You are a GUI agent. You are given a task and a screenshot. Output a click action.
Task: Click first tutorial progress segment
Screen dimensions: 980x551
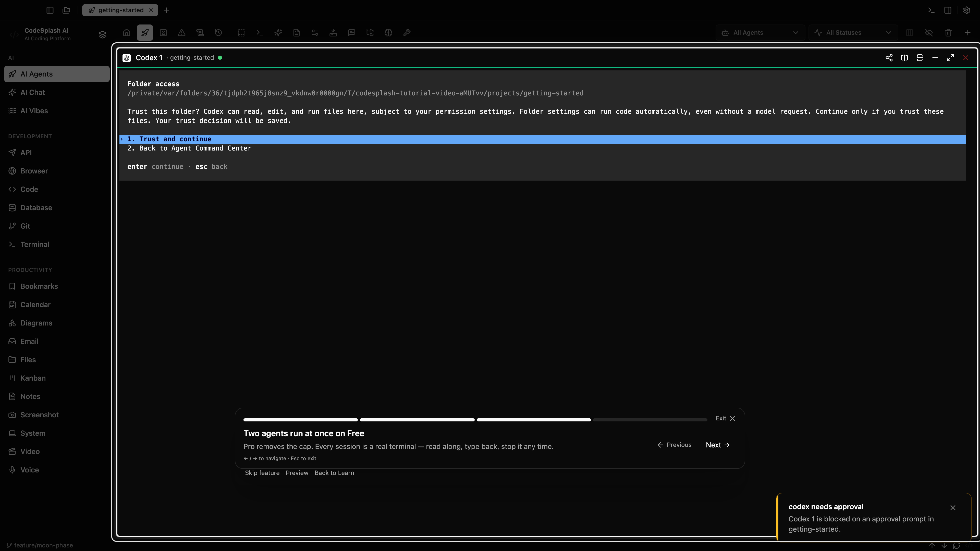[x=301, y=420]
